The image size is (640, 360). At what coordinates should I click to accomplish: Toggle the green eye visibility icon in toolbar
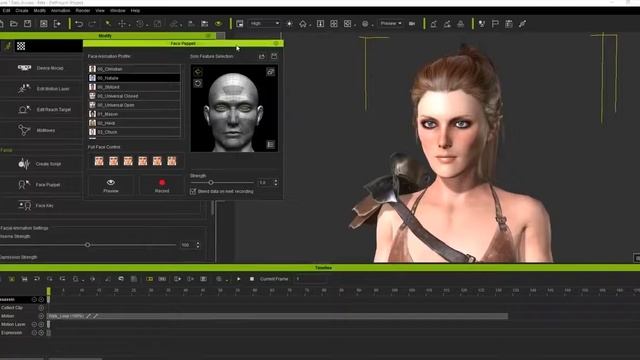pyautogui.click(x=218, y=24)
